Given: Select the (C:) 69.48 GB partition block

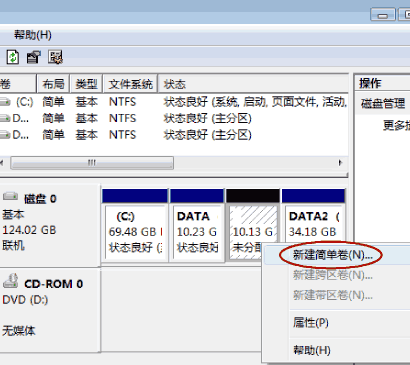Looking at the screenshot, I should pyautogui.click(x=135, y=226).
